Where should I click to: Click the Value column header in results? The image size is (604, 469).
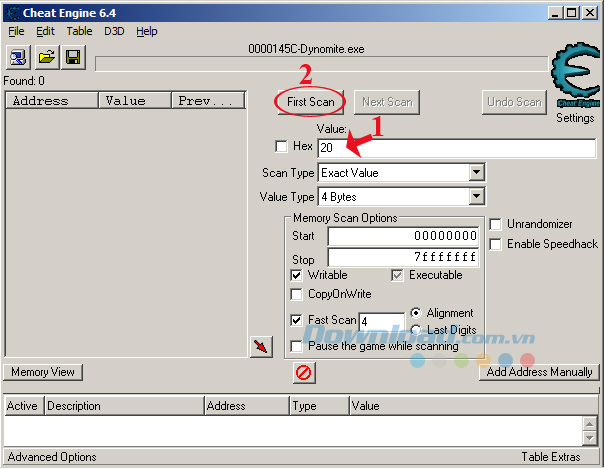point(135,100)
